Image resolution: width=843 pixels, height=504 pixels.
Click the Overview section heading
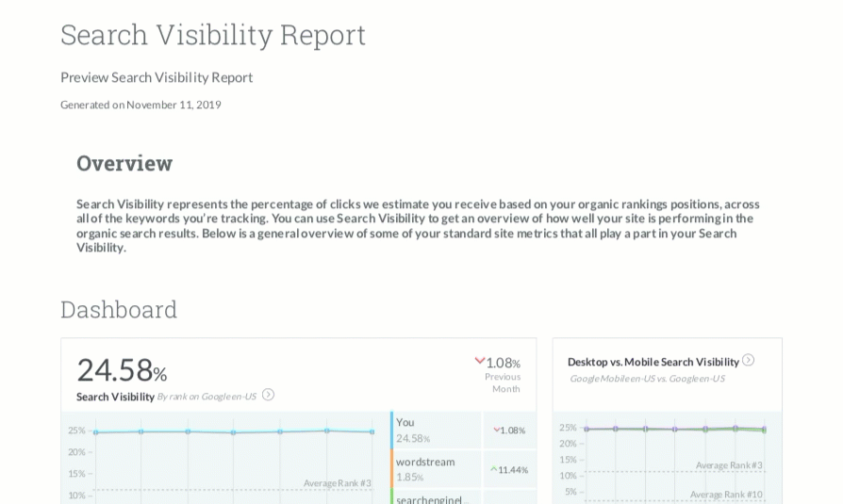[124, 163]
